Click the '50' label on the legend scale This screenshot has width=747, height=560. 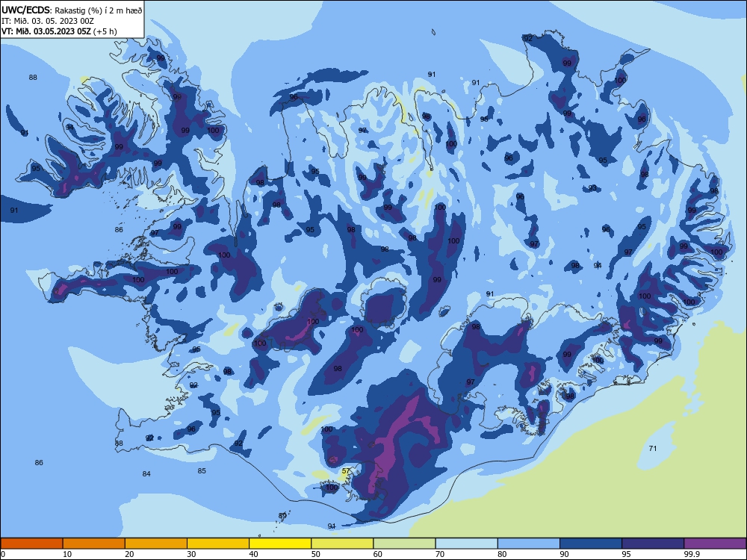[316, 554]
